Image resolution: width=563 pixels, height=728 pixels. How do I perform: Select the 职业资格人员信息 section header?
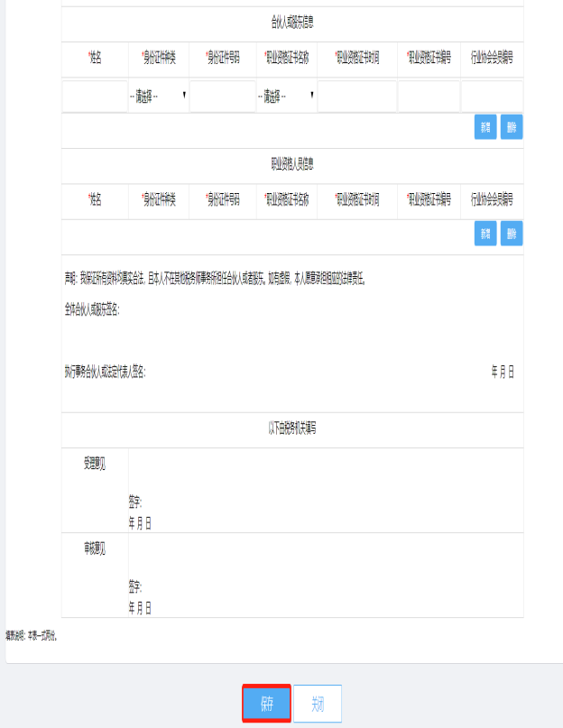[292, 164]
